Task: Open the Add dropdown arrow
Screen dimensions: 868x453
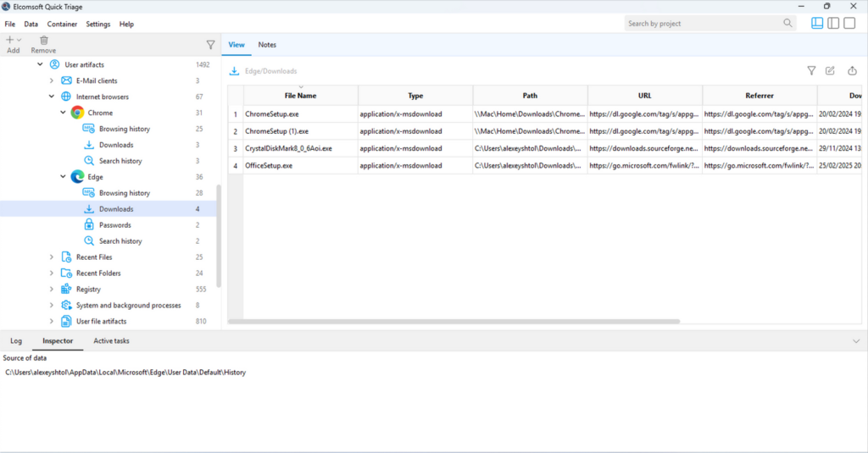Action: coord(19,40)
